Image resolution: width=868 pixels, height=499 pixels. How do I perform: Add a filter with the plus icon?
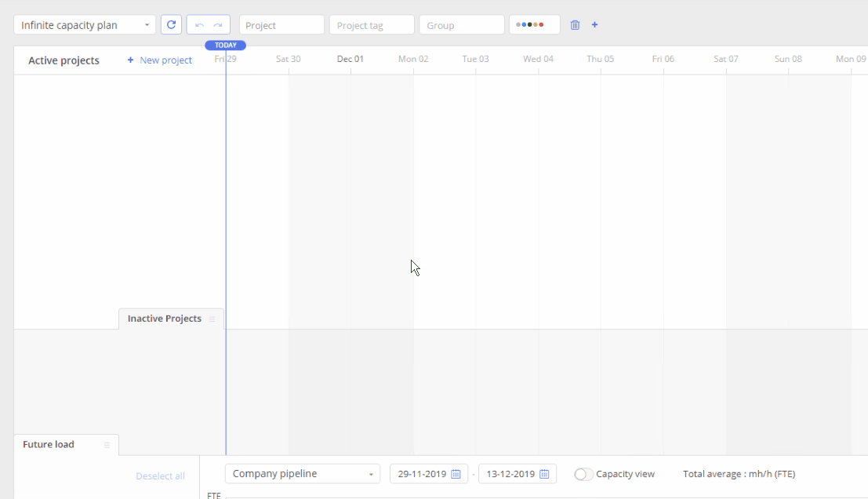[x=594, y=25]
